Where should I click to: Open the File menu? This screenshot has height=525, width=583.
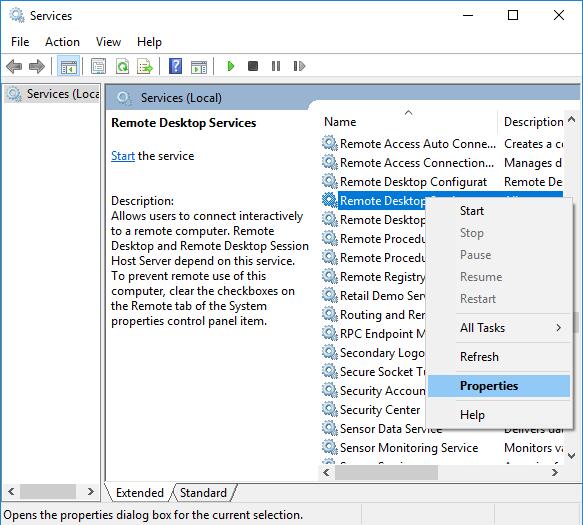[20, 42]
